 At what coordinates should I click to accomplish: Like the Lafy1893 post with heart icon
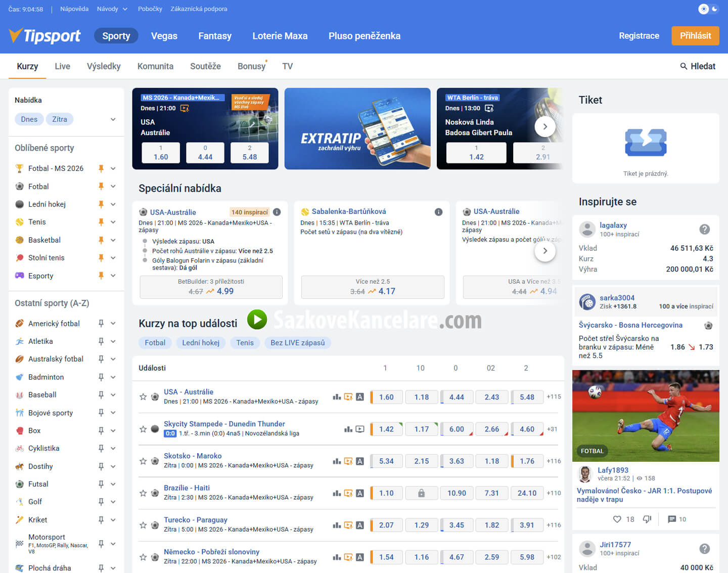(x=617, y=519)
